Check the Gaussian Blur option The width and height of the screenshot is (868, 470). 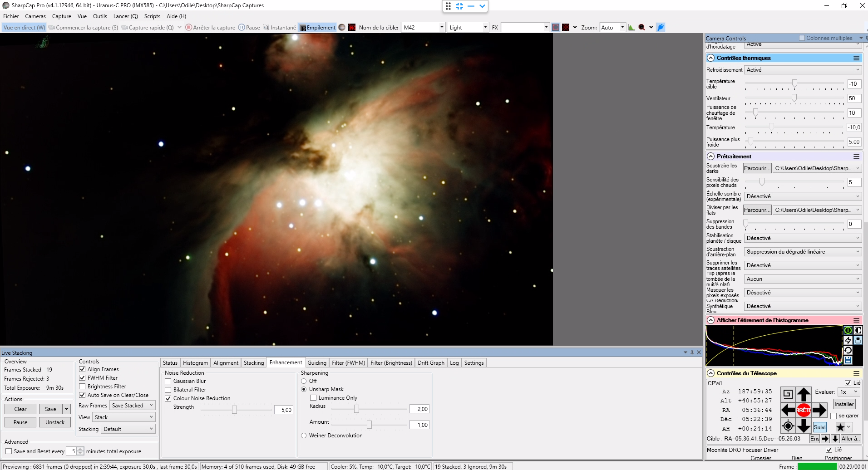pos(168,381)
